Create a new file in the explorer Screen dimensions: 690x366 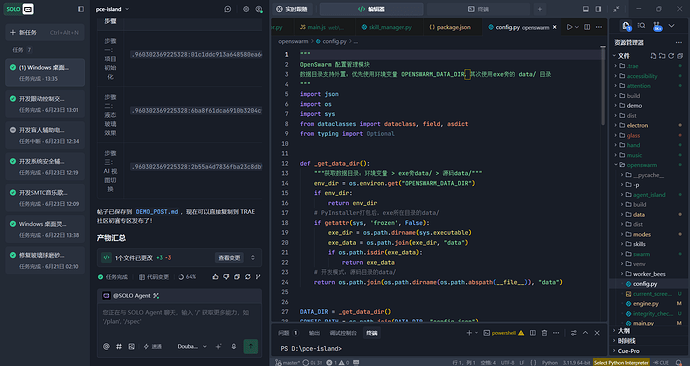click(x=653, y=56)
